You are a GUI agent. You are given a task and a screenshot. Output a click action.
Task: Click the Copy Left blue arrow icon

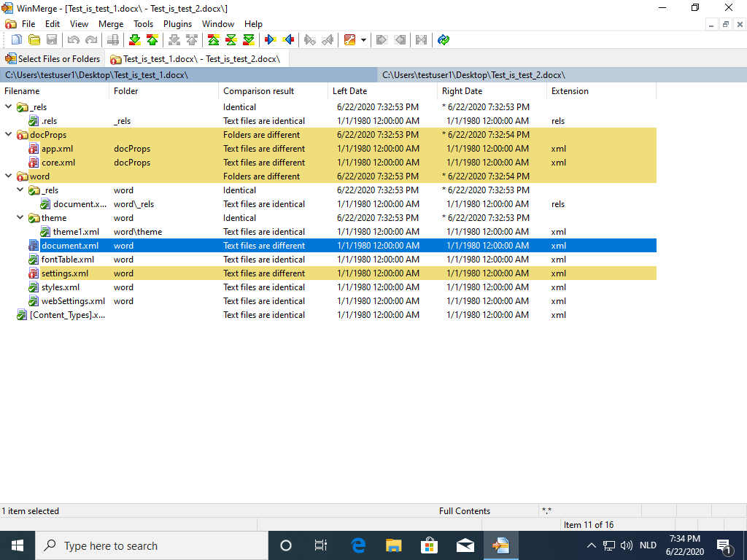(x=288, y=40)
